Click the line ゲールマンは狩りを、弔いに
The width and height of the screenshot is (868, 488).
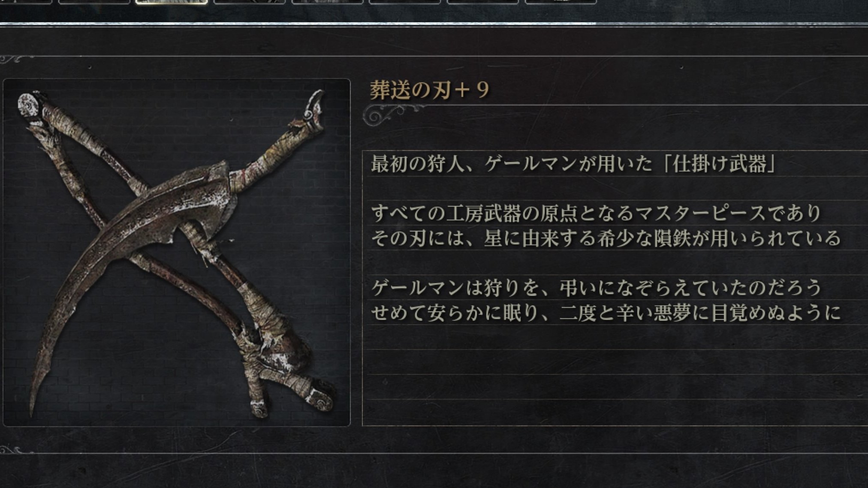pyautogui.click(x=596, y=288)
